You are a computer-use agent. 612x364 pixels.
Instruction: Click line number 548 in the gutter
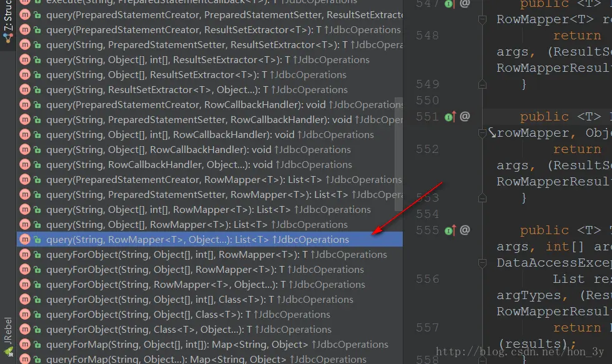click(427, 36)
